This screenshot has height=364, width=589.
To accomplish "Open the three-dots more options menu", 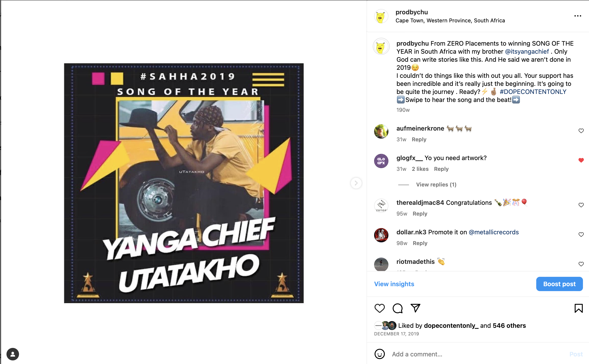I will (577, 16).
